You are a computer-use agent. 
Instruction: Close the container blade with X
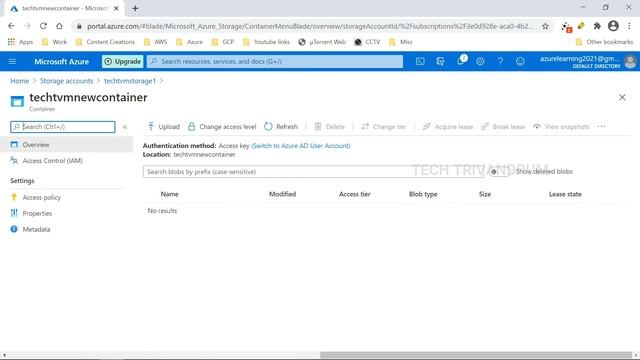622,97
